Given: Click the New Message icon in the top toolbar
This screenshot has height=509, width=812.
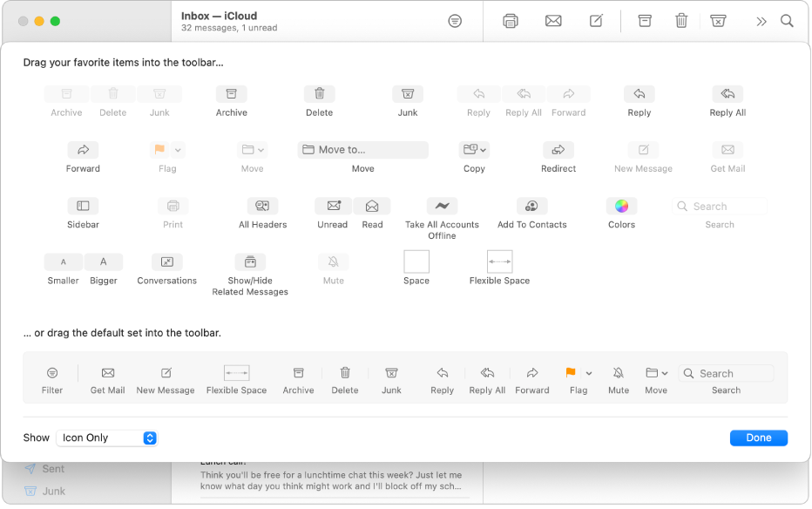Looking at the screenshot, I should click(596, 20).
